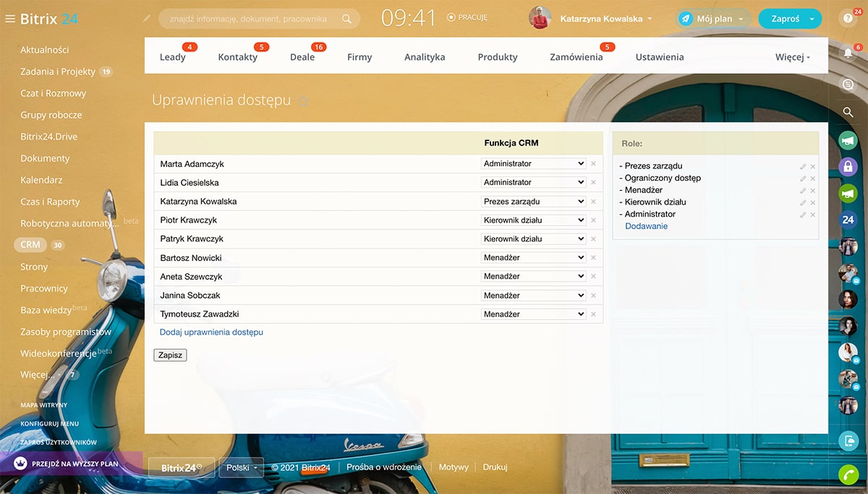Screen dimensions: 868x494
Task: Delete the Administrator role using its X icon
Action: [812, 215]
